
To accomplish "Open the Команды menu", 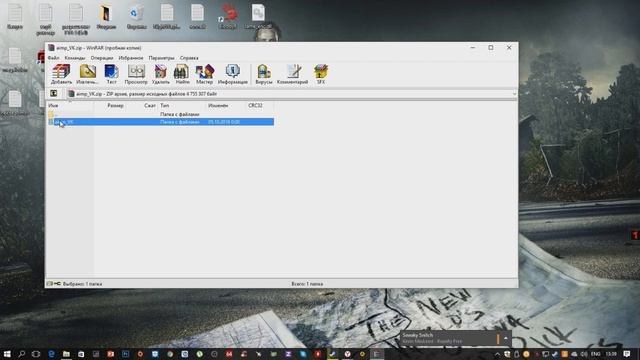I will tap(75, 58).
